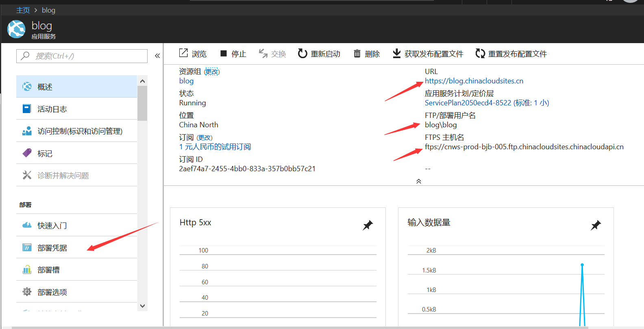The height and width of the screenshot is (329, 644).
Task: Click the data spike in 输入数据量 chart
Action: 582,265
